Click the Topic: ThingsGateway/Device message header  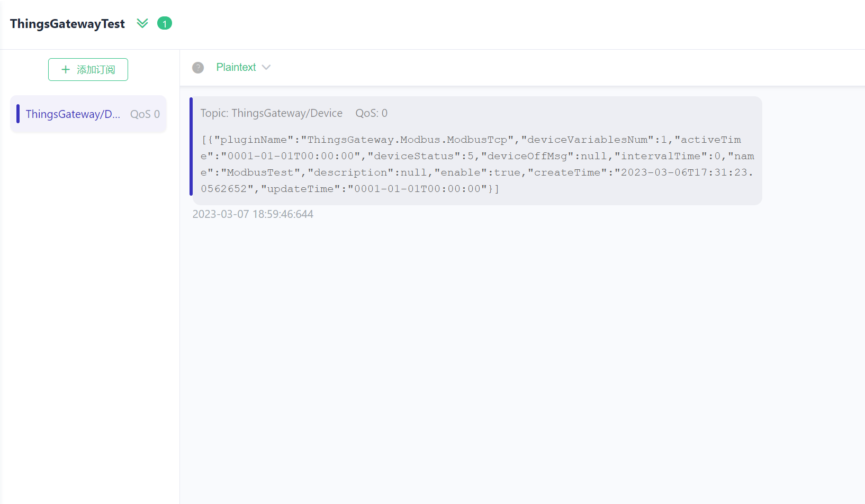[x=271, y=113]
